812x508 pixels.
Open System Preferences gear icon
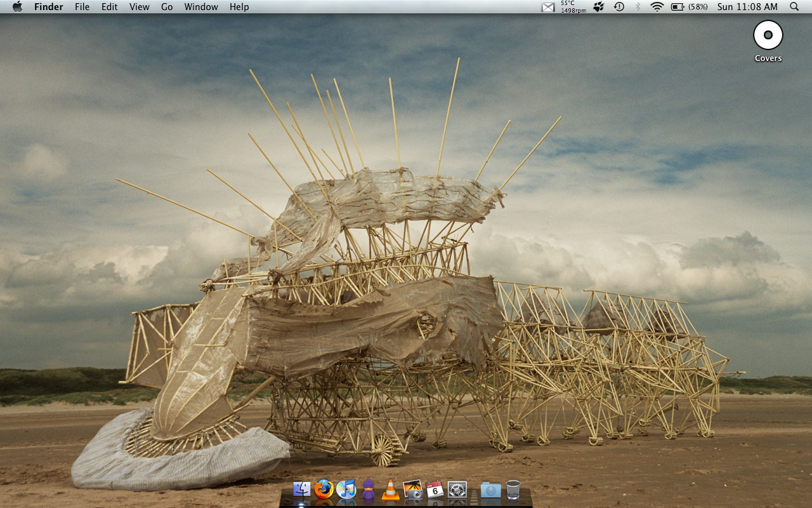coord(457,490)
